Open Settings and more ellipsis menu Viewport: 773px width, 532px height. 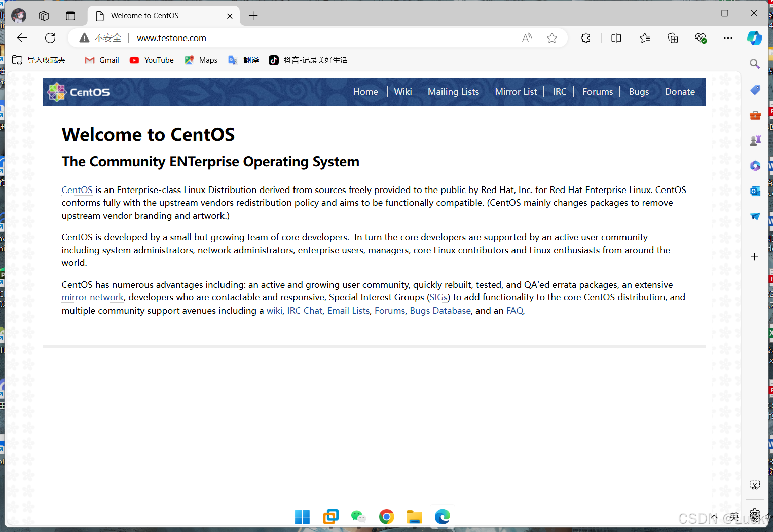728,38
